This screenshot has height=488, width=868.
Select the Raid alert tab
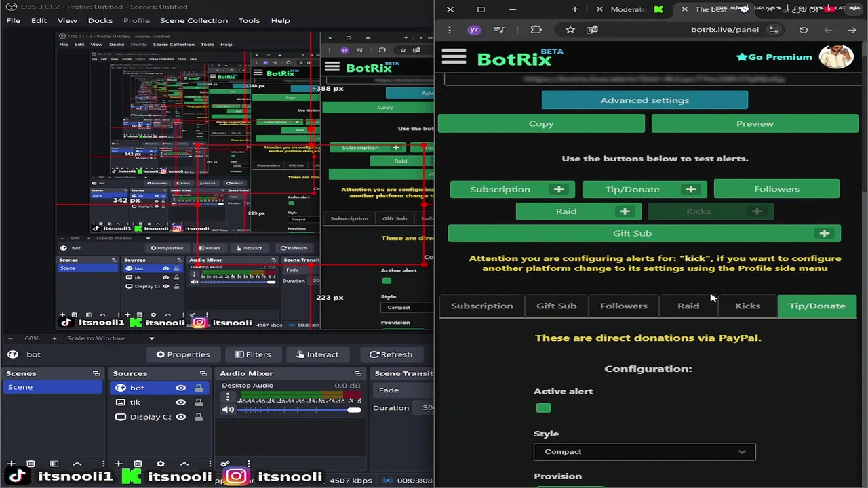coord(688,306)
